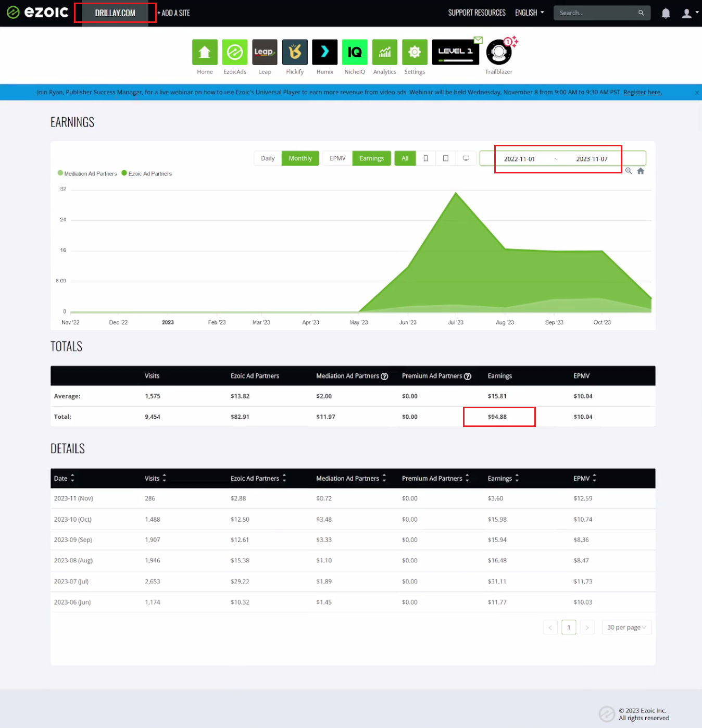Image resolution: width=702 pixels, height=728 pixels.
Task: Sort details by Premium Ad Partners column
Action: tap(435, 478)
